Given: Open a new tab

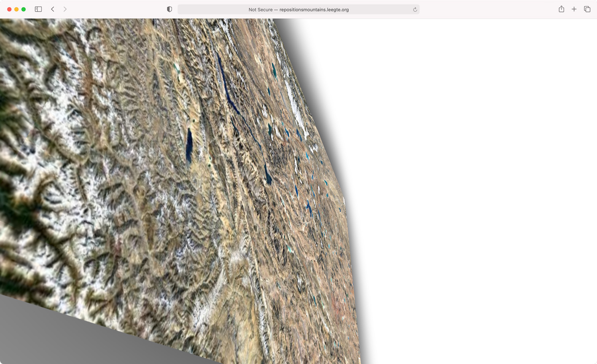Looking at the screenshot, I should click(574, 9).
